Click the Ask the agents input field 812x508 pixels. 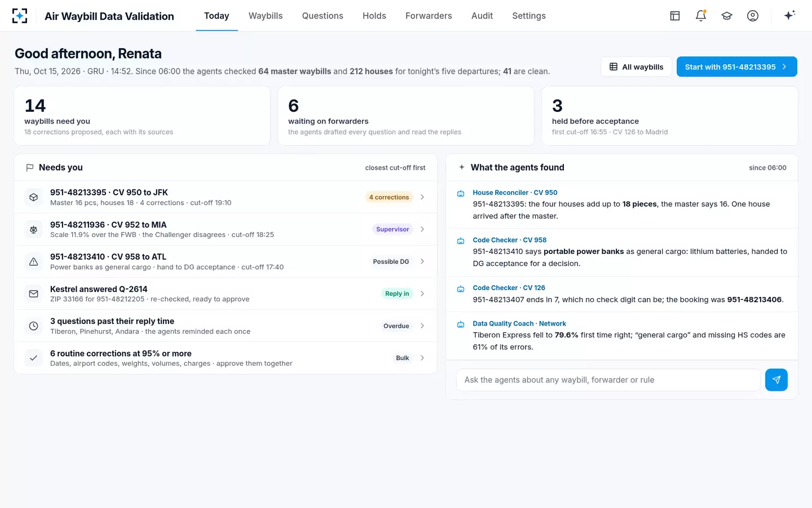click(x=608, y=380)
